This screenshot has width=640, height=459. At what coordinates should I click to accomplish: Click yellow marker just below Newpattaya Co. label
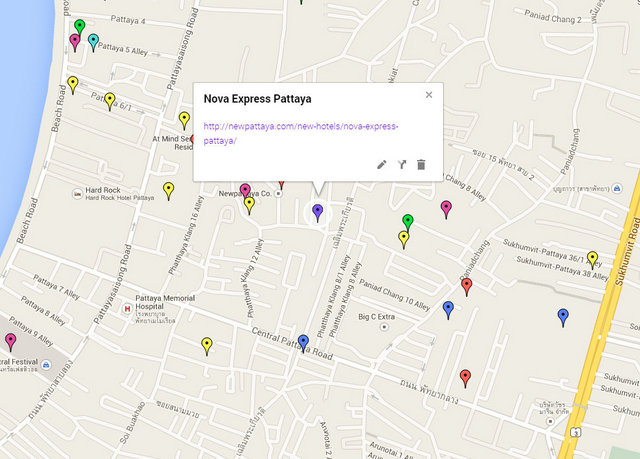(249, 206)
